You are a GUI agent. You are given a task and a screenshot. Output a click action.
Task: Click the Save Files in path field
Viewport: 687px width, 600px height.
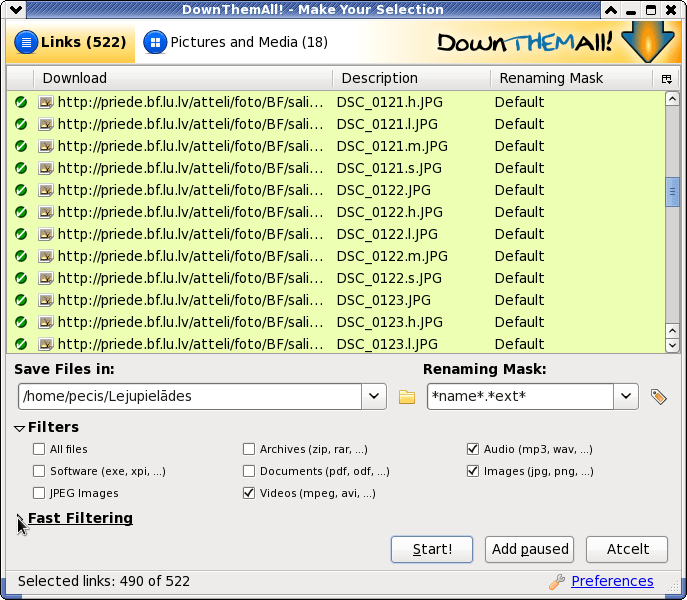coord(190,397)
